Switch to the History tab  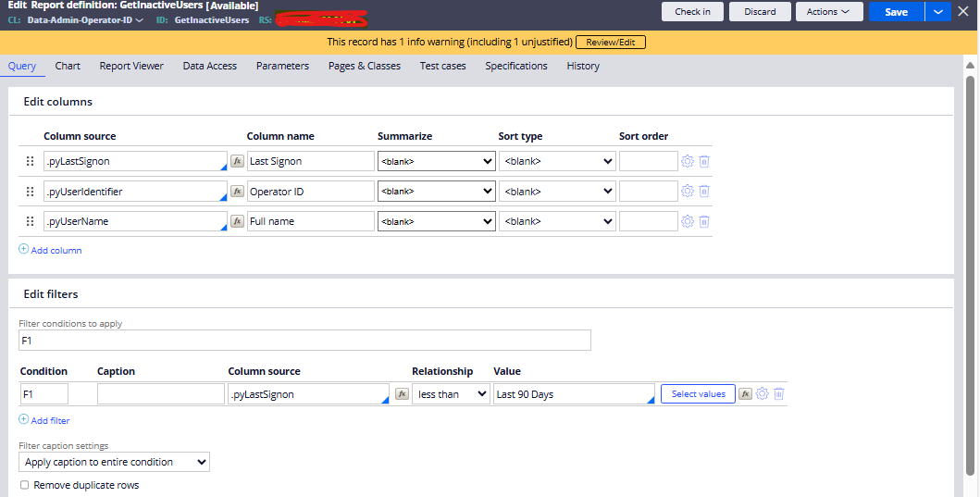[x=583, y=66]
